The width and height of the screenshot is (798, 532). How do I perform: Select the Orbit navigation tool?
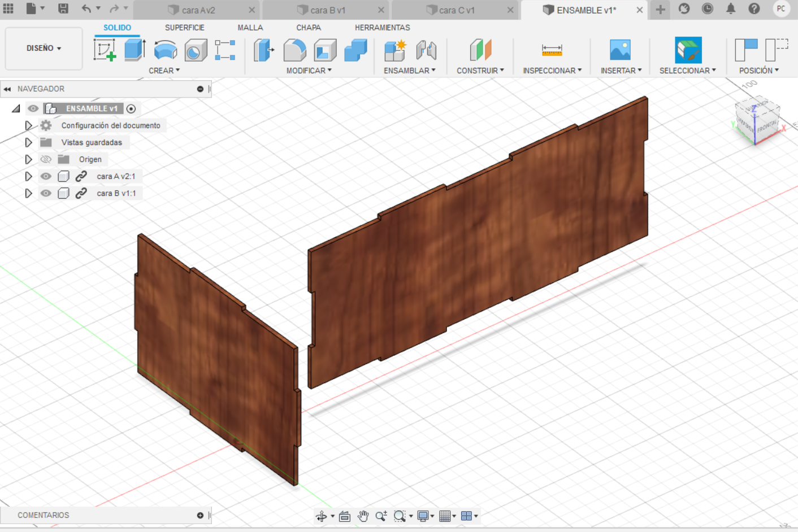click(322, 516)
